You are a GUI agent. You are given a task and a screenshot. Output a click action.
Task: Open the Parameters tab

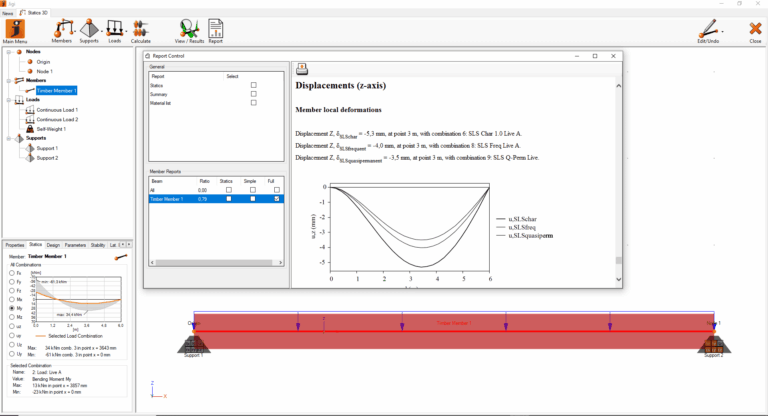[x=75, y=244]
